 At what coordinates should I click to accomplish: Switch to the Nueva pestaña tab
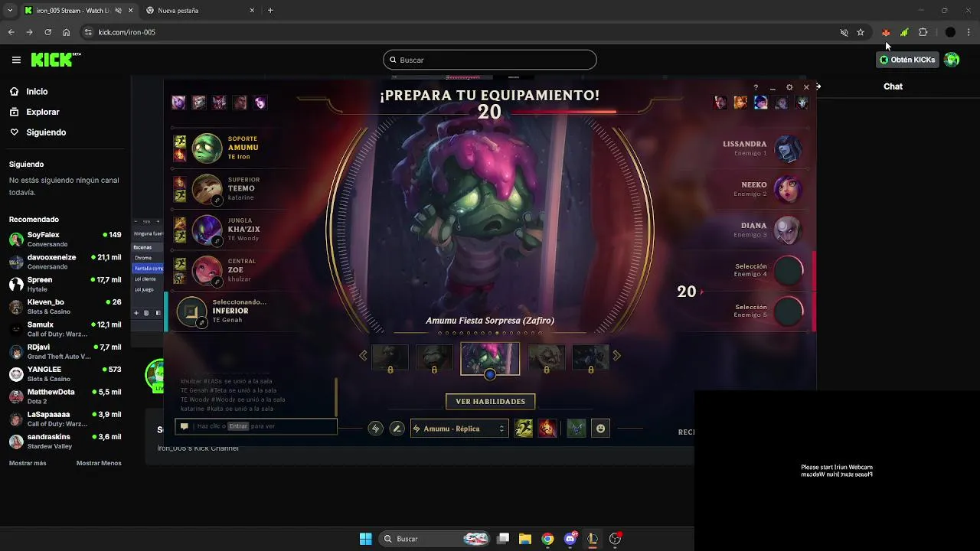pyautogui.click(x=199, y=11)
